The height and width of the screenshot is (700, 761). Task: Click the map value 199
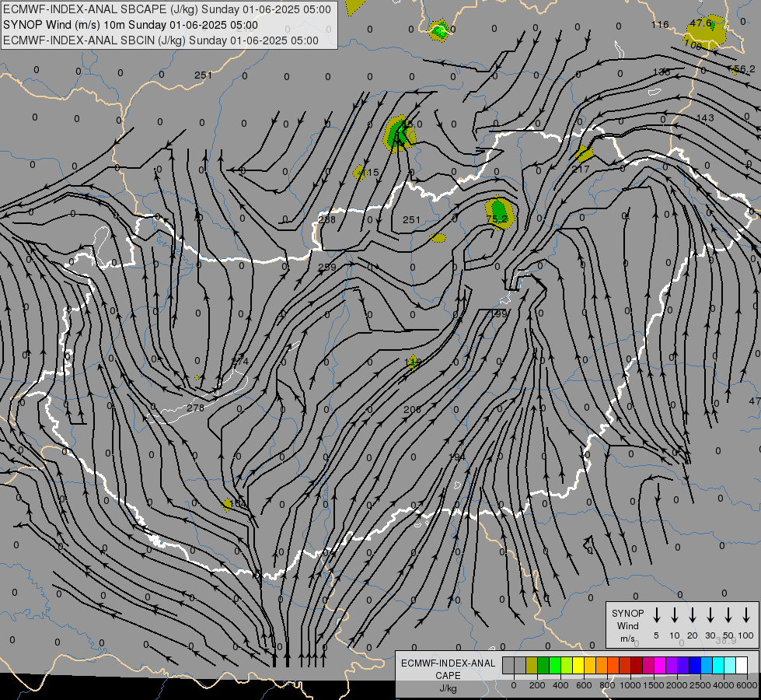point(499,313)
